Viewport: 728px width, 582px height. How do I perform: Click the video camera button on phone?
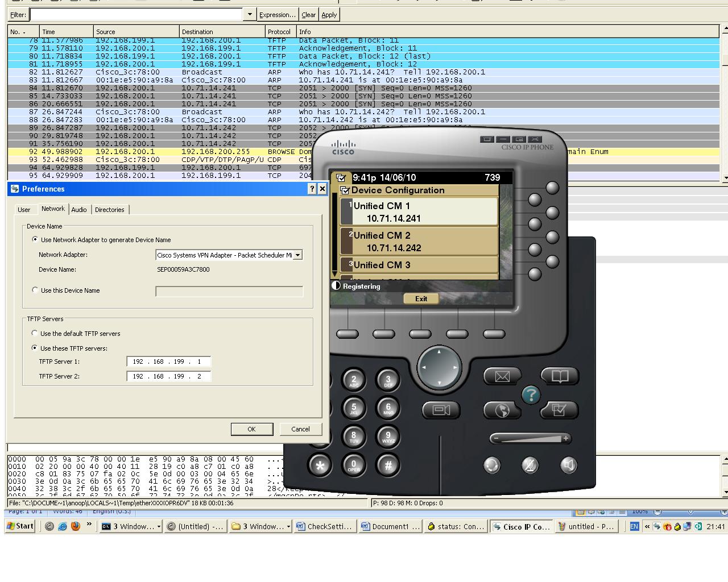441,410
